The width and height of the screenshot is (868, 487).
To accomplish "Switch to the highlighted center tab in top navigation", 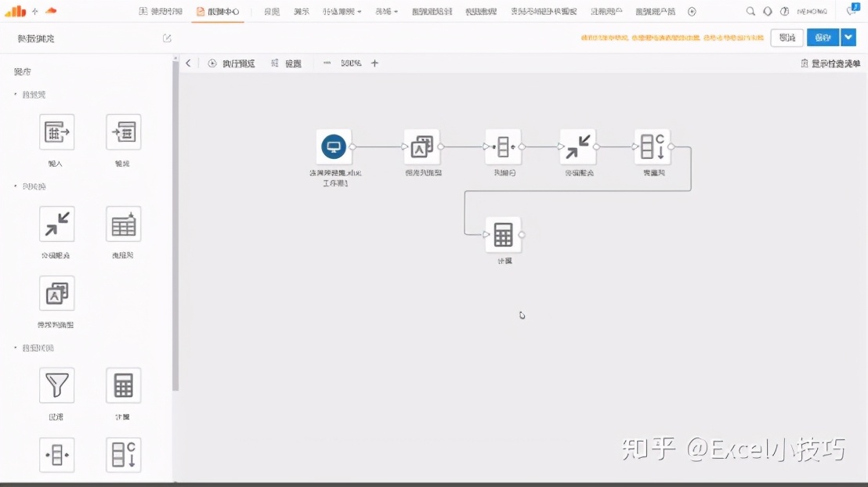I will coord(218,11).
